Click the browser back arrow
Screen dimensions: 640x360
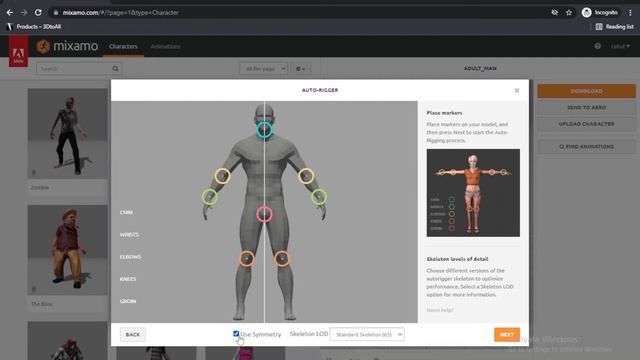click(x=9, y=13)
